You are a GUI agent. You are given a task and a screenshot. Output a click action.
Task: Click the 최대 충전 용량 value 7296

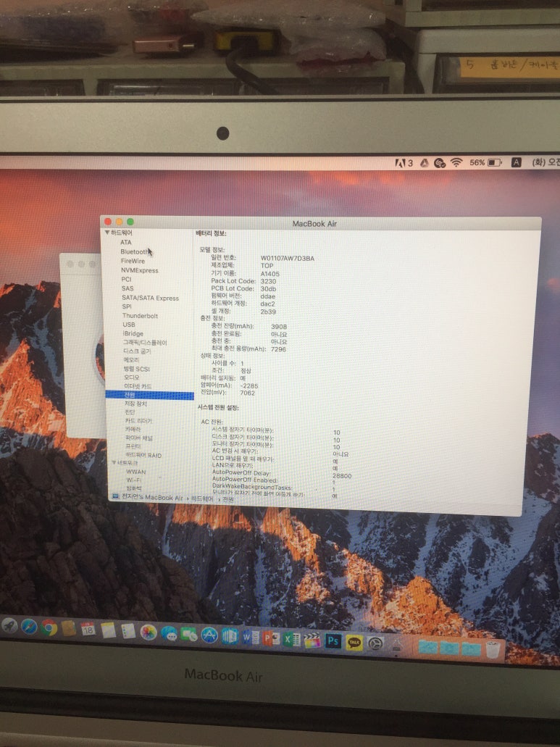pos(279,349)
